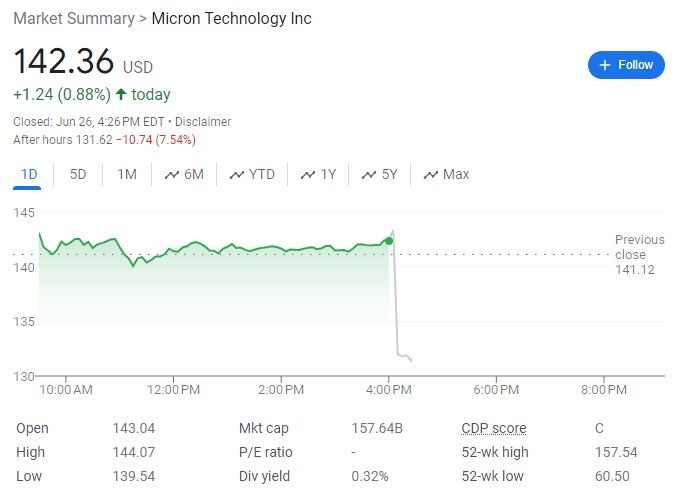This screenshot has height=494, width=697.
Task: Click the CDP score label
Action: tap(493, 428)
